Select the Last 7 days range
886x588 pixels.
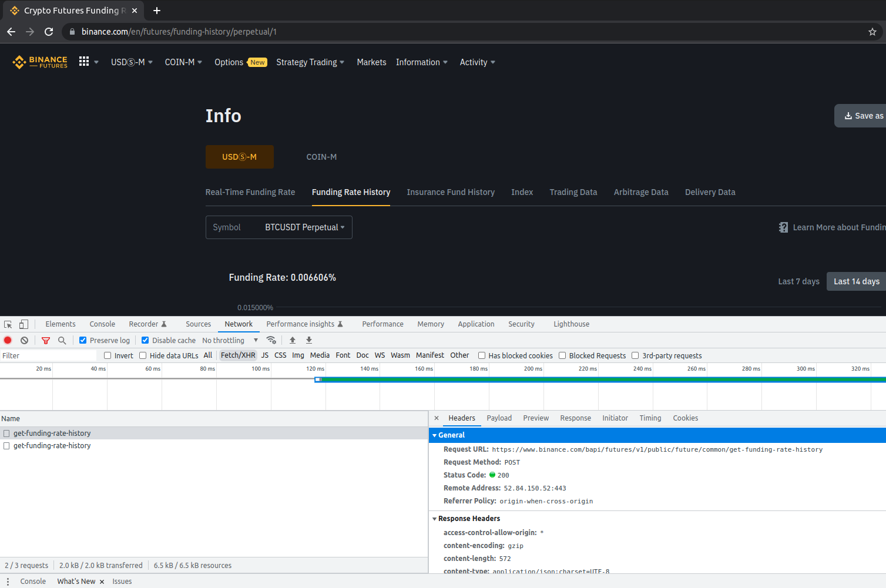tap(798, 281)
